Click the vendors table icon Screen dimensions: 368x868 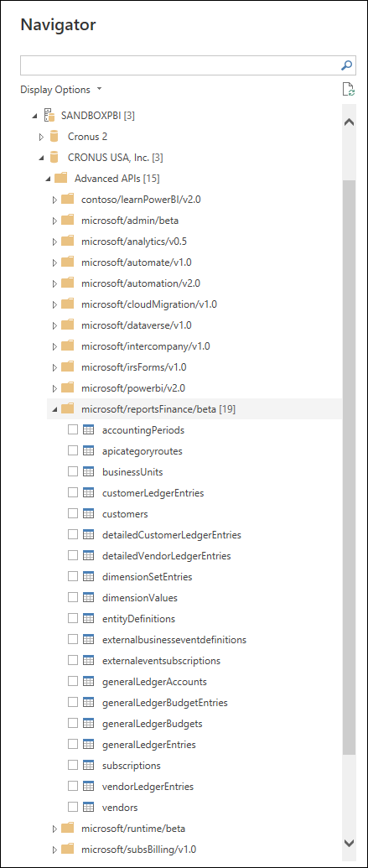tap(89, 808)
